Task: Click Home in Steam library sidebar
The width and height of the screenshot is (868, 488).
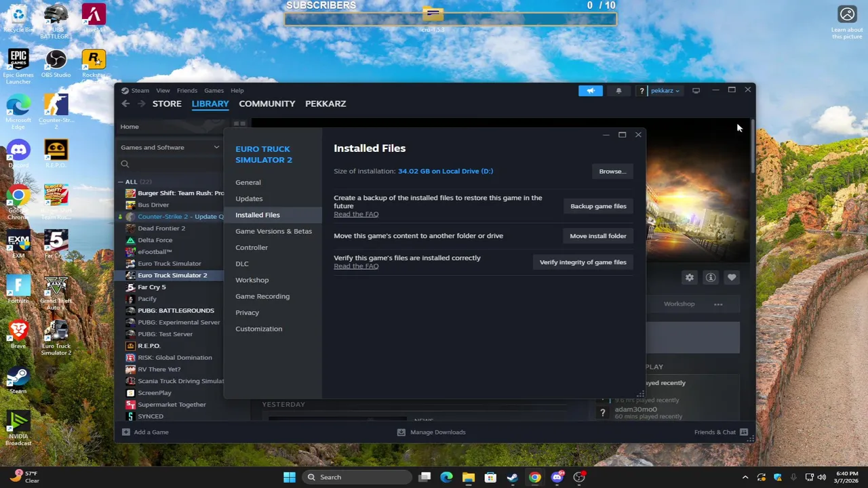Action: click(130, 127)
